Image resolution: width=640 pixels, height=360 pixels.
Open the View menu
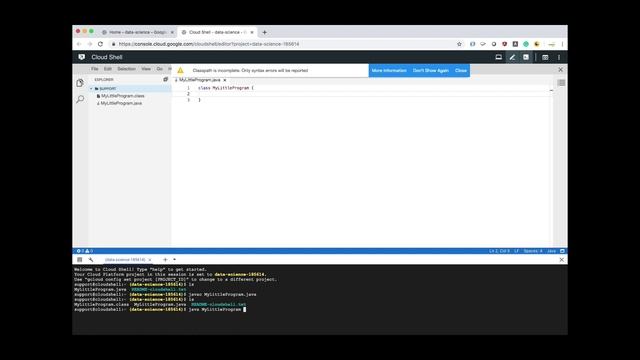[x=146, y=69]
